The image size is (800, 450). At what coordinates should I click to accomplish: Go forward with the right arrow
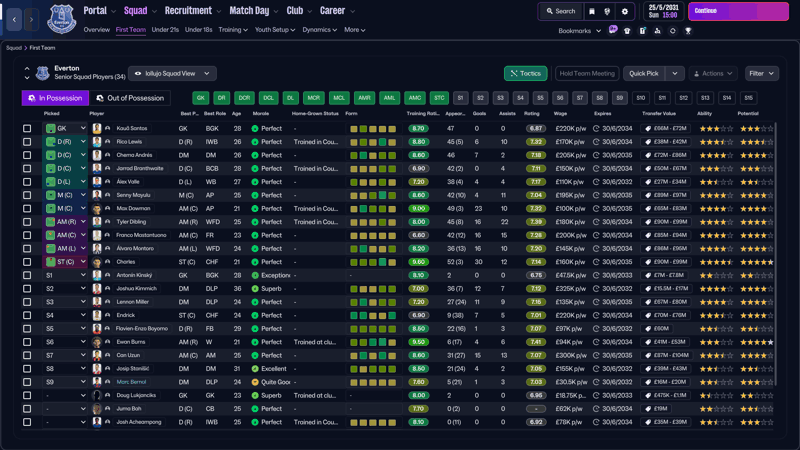31,19
